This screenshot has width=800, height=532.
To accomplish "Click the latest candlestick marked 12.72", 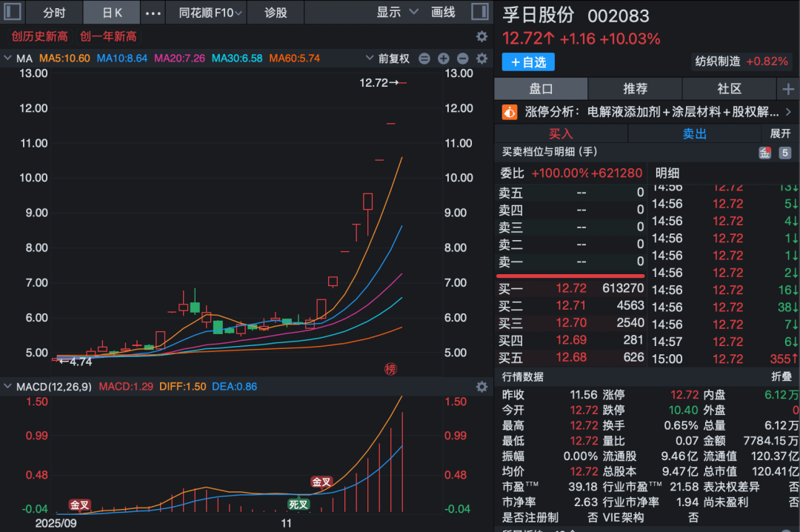I will pos(402,83).
